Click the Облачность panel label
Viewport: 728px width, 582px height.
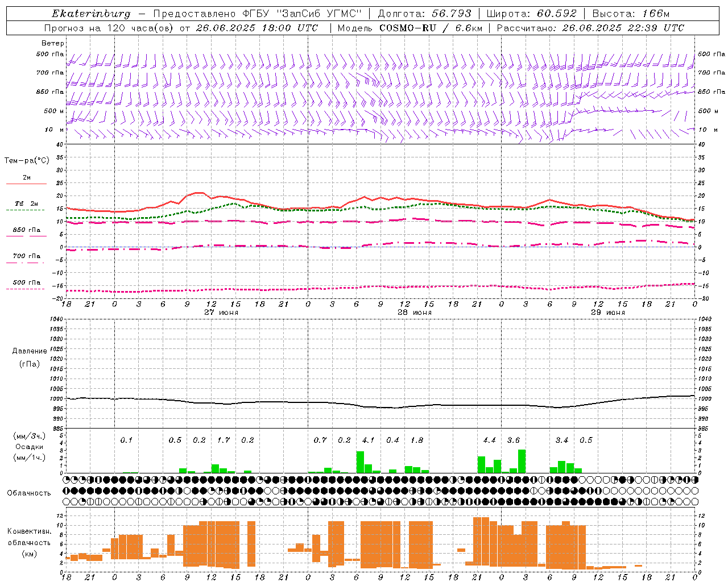[29, 493]
